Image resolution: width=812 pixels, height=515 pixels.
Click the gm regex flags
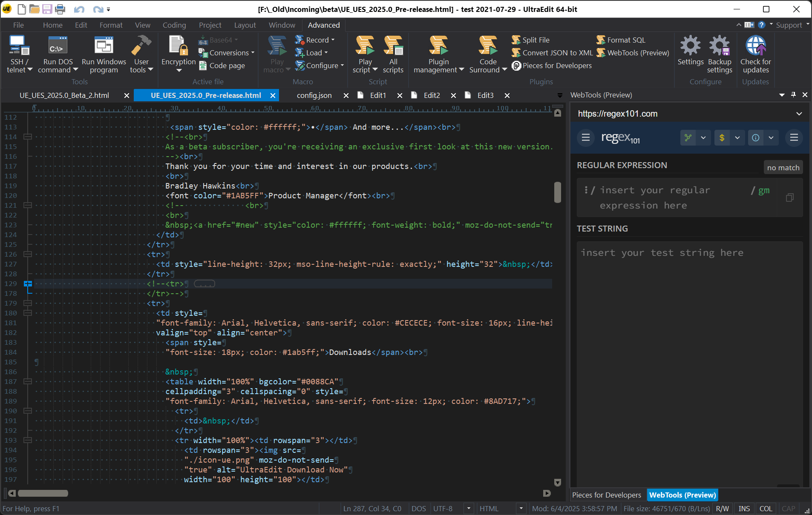point(764,190)
